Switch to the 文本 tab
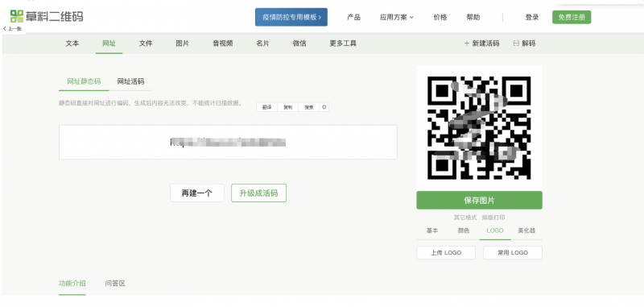644x307 pixels. pos(72,44)
